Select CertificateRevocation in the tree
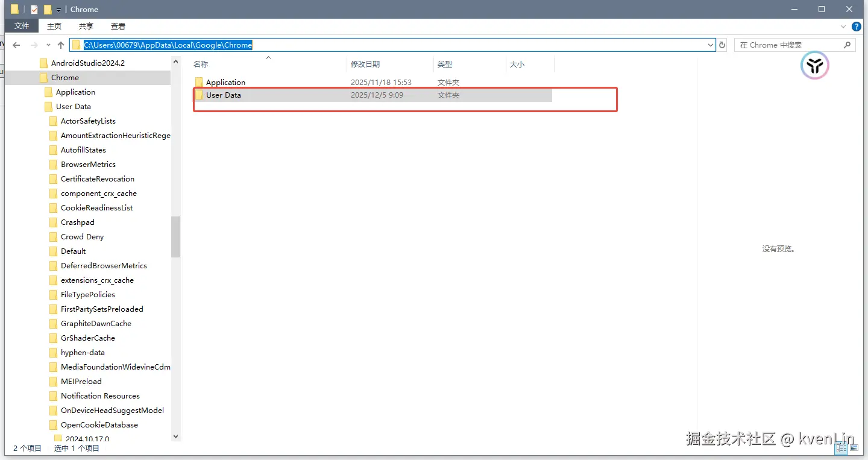Screen dimensions: 868x460 coord(98,178)
